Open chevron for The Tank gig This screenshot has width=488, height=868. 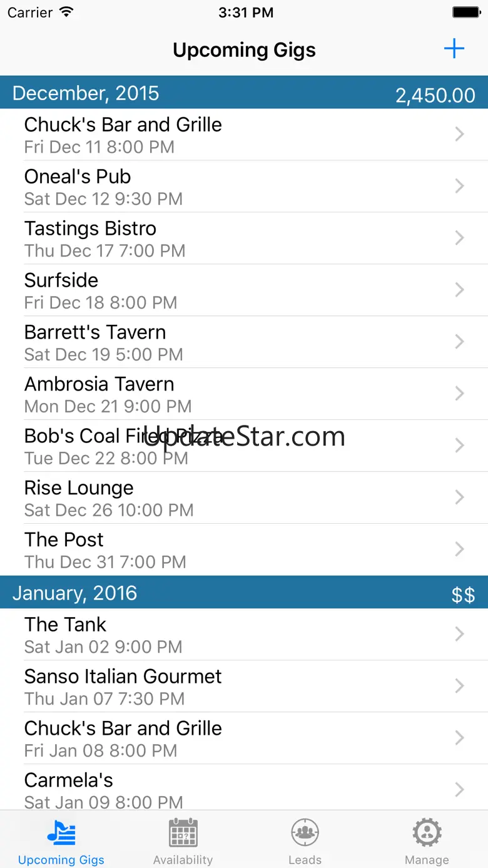click(459, 634)
